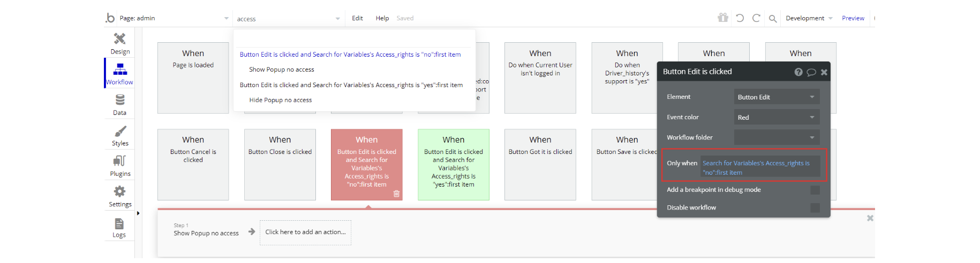
Task: Delete the red Button Edit workflow with trash icon
Action: tap(396, 194)
